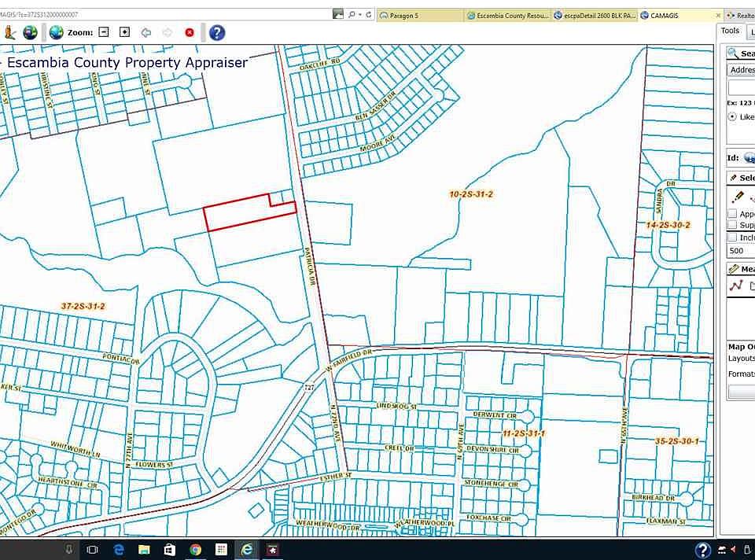Click the address search text box
Viewport: 755px width, 560px height.
pos(742,87)
